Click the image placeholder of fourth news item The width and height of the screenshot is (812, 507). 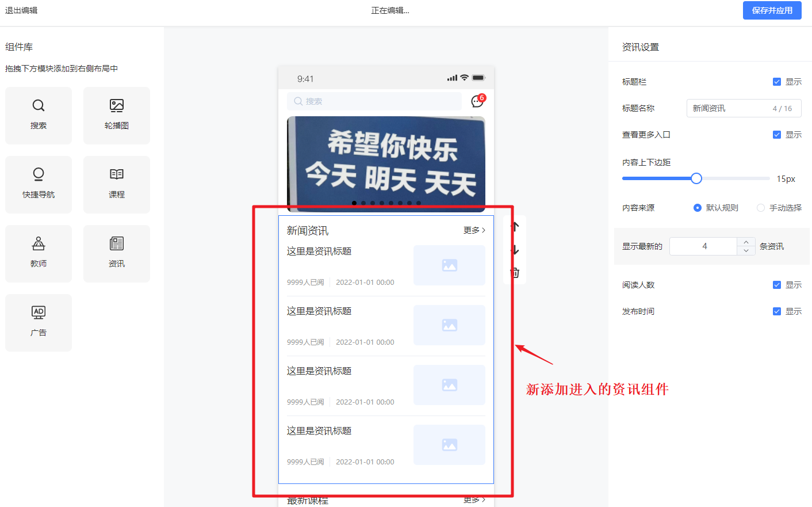(449, 445)
